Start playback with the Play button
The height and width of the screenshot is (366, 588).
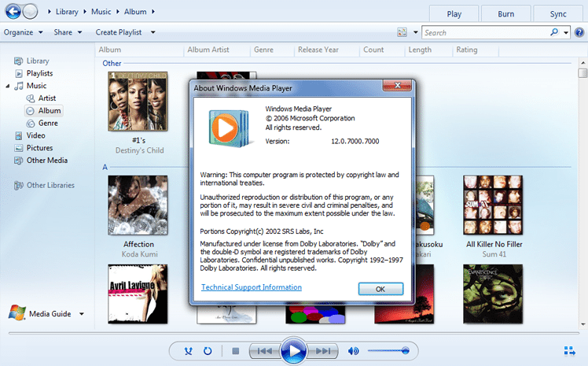294,351
